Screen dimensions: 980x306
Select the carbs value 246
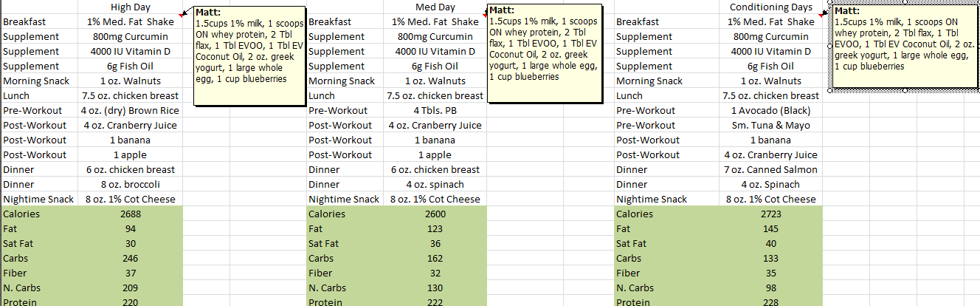pos(130,259)
